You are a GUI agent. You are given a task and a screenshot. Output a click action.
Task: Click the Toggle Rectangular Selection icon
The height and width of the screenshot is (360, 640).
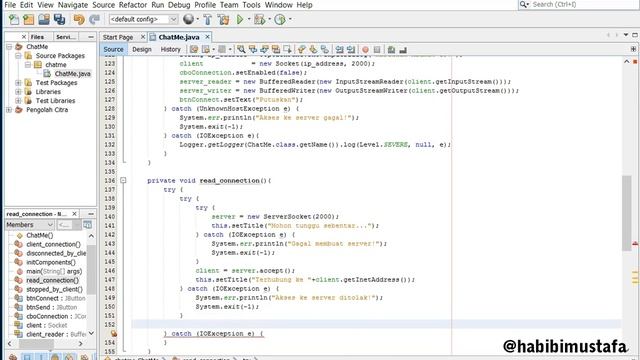[x=287, y=49]
